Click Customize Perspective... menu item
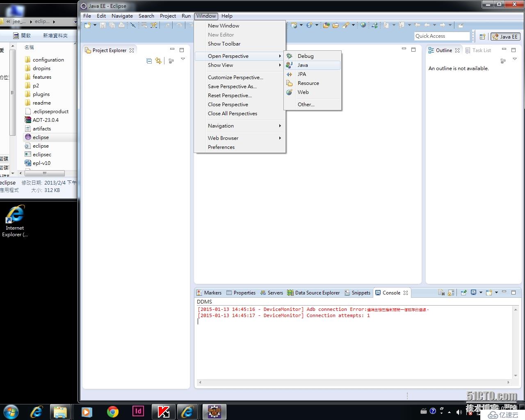Image resolution: width=525 pixels, height=420 pixels. click(x=240, y=78)
